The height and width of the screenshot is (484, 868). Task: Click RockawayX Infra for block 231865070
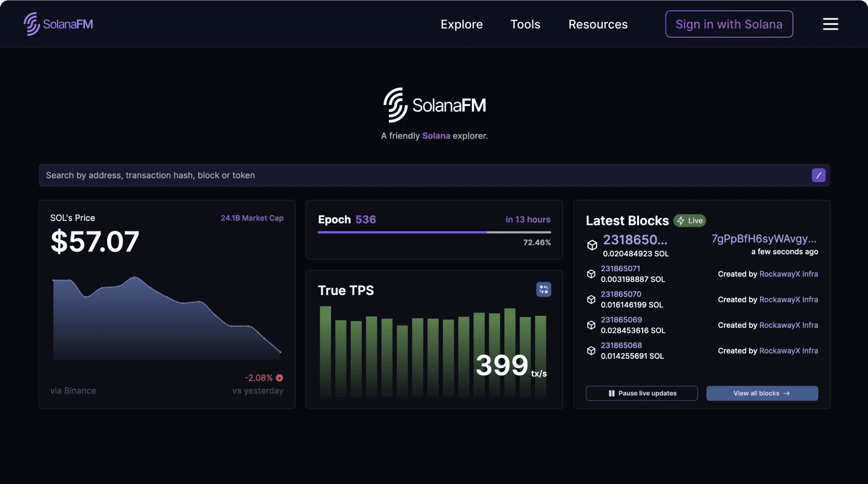(789, 299)
